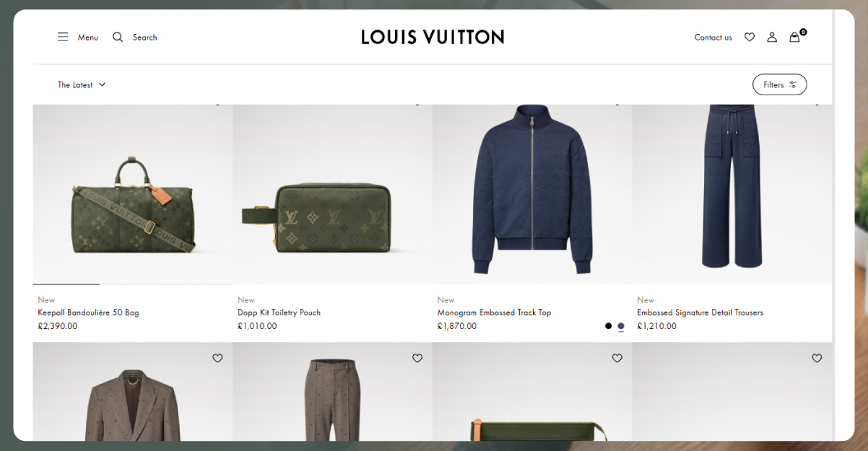
Task: Open the Filters panel button
Action: coord(780,84)
